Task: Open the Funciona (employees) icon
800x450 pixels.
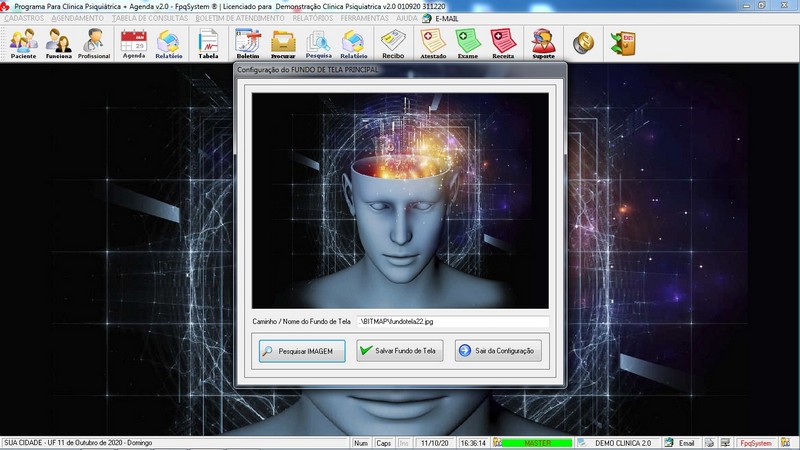Action: coord(59,44)
